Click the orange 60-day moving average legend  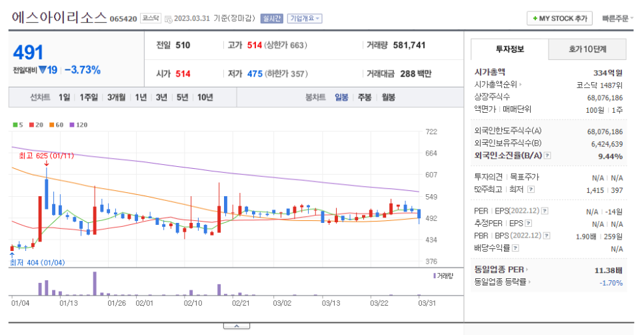click(56, 125)
